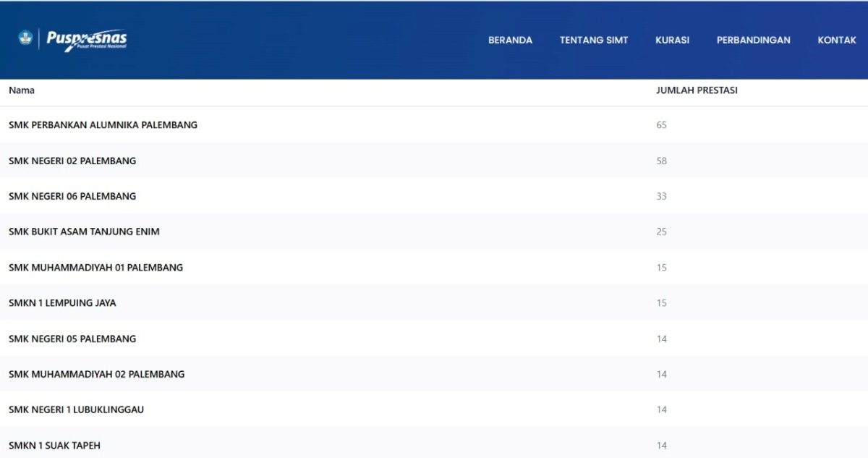Click the Nama column header

tap(22, 90)
